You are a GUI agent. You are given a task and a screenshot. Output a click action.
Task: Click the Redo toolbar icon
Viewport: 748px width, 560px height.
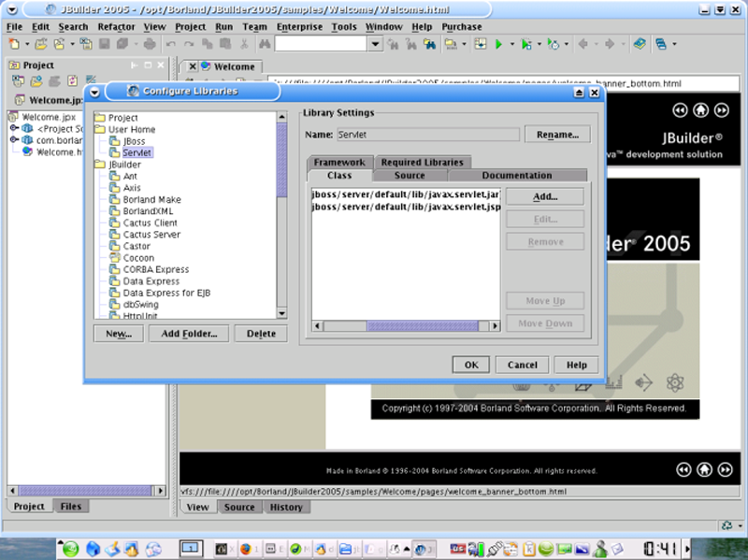[189, 44]
